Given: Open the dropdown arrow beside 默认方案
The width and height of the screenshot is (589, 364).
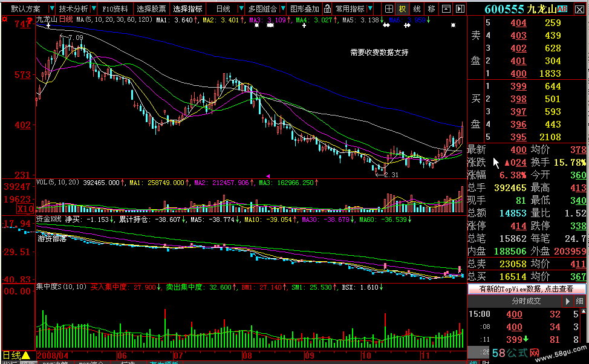Looking at the screenshot, I should [52, 8].
